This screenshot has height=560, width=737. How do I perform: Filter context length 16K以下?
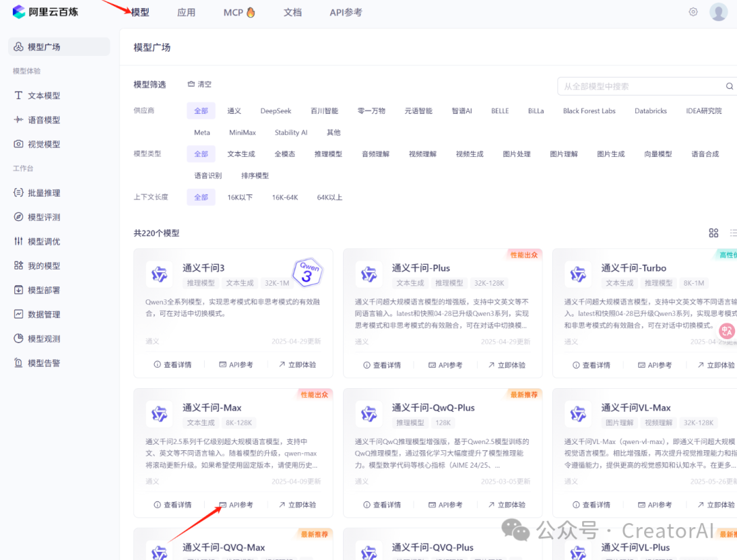(240, 197)
